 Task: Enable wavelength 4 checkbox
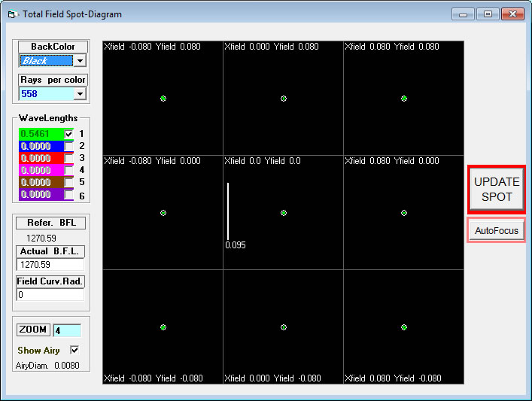(68, 170)
